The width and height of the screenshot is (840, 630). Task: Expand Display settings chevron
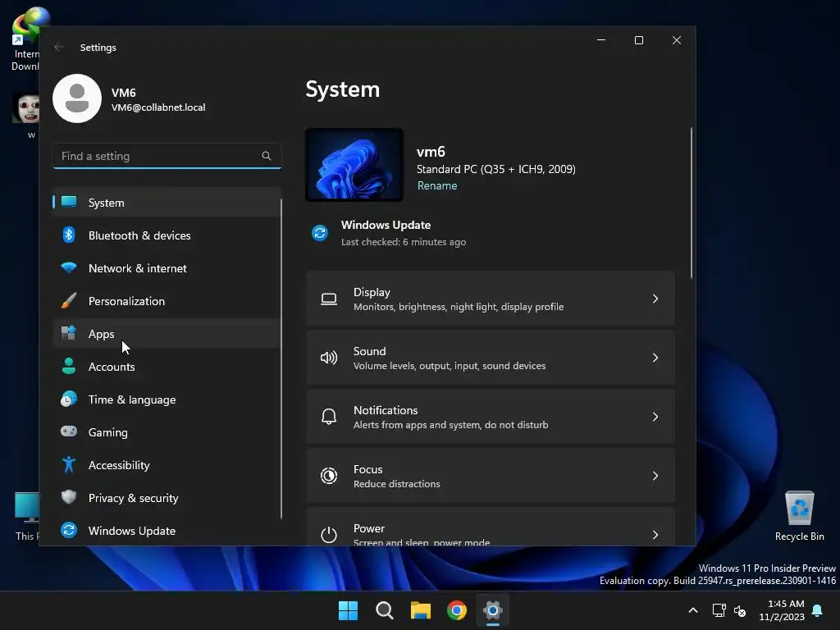655,299
